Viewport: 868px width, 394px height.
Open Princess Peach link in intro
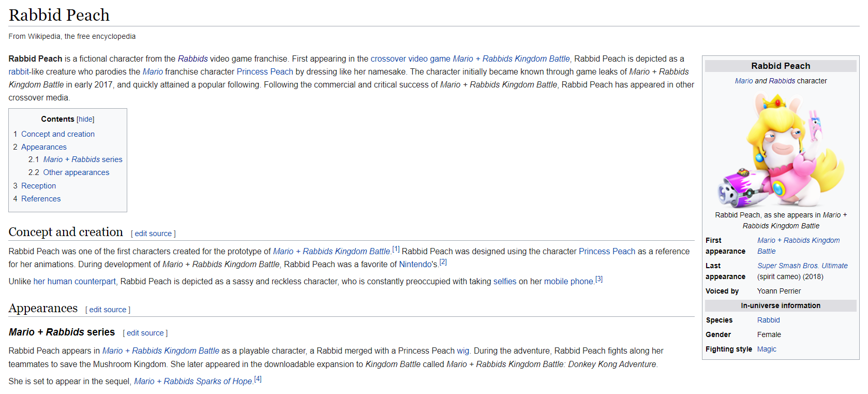265,71
